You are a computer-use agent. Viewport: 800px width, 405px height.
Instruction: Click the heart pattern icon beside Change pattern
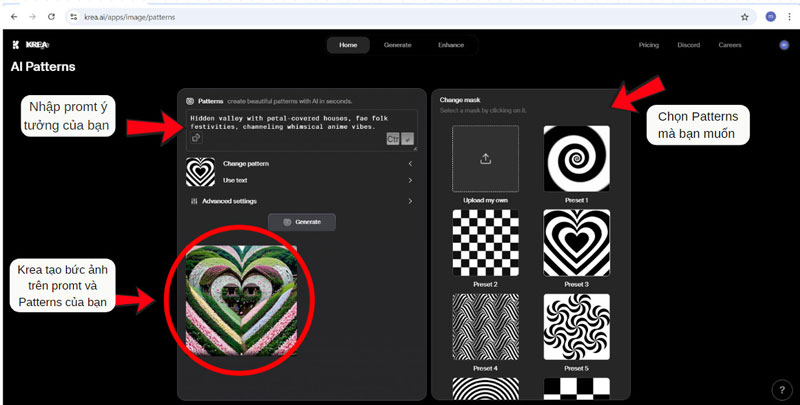coord(200,172)
